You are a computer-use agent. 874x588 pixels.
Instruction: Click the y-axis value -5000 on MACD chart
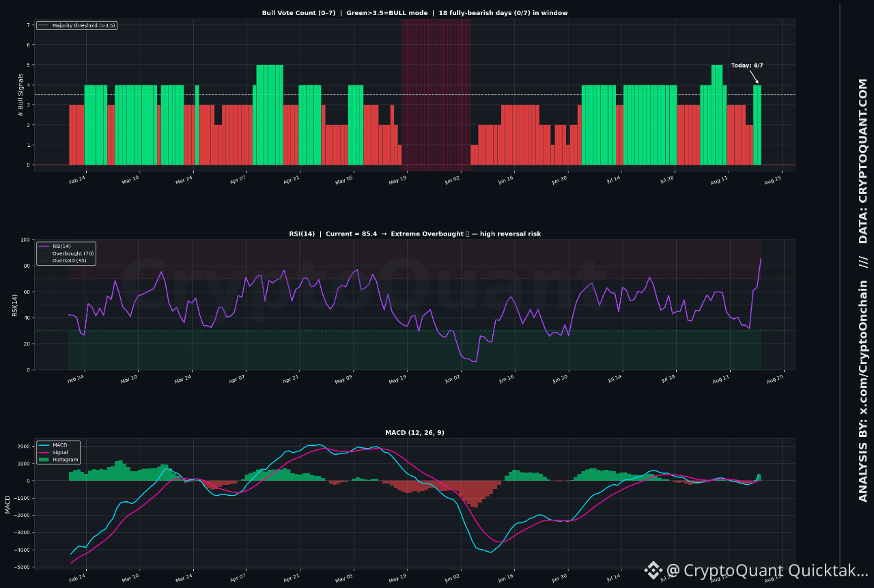pos(23,567)
